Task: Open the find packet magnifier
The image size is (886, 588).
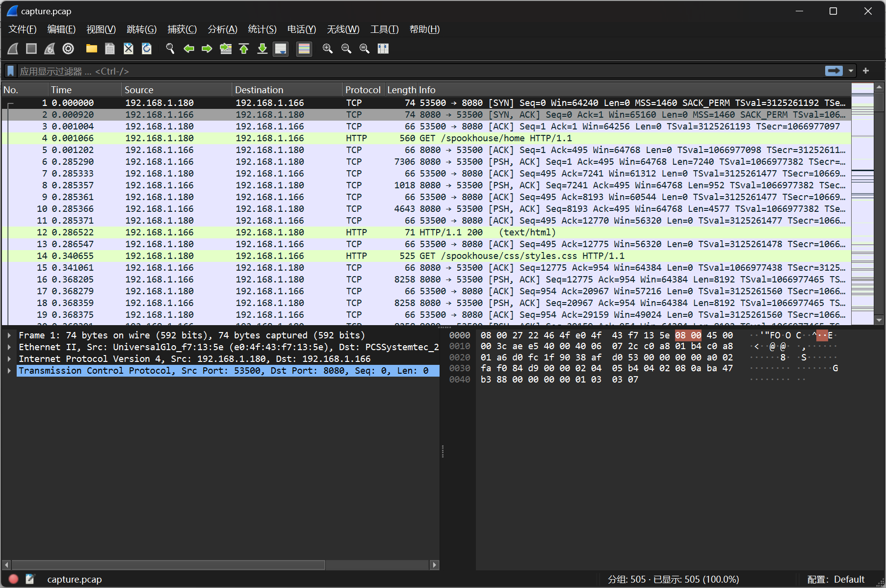Action: click(170, 49)
